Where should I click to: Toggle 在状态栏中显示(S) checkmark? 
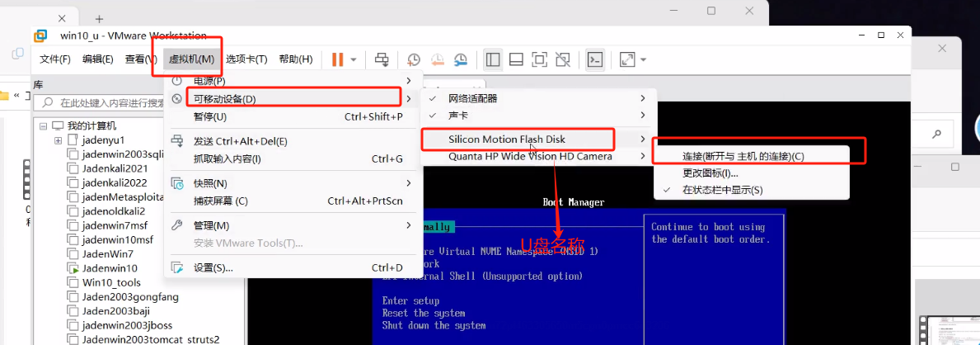(752, 190)
